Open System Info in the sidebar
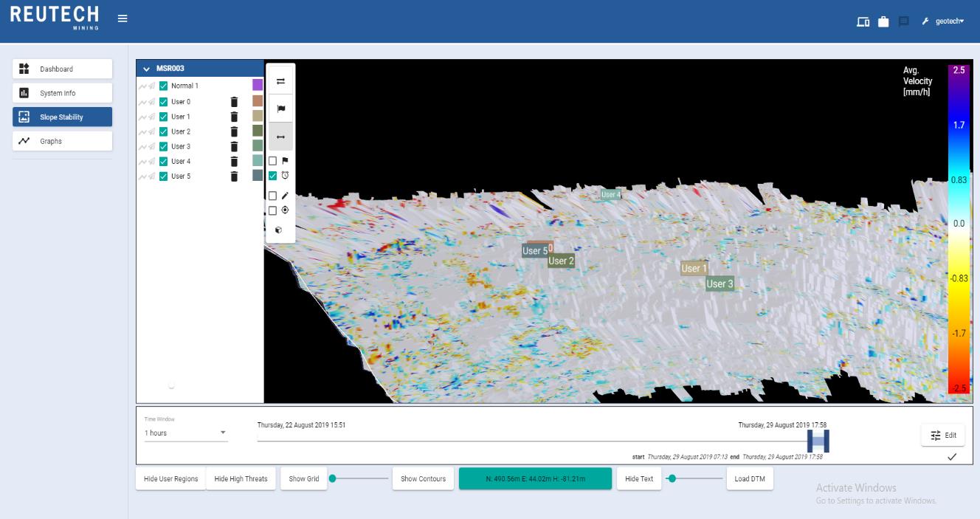The width and height of the screenshot is (980, 519). click(62, 93)
